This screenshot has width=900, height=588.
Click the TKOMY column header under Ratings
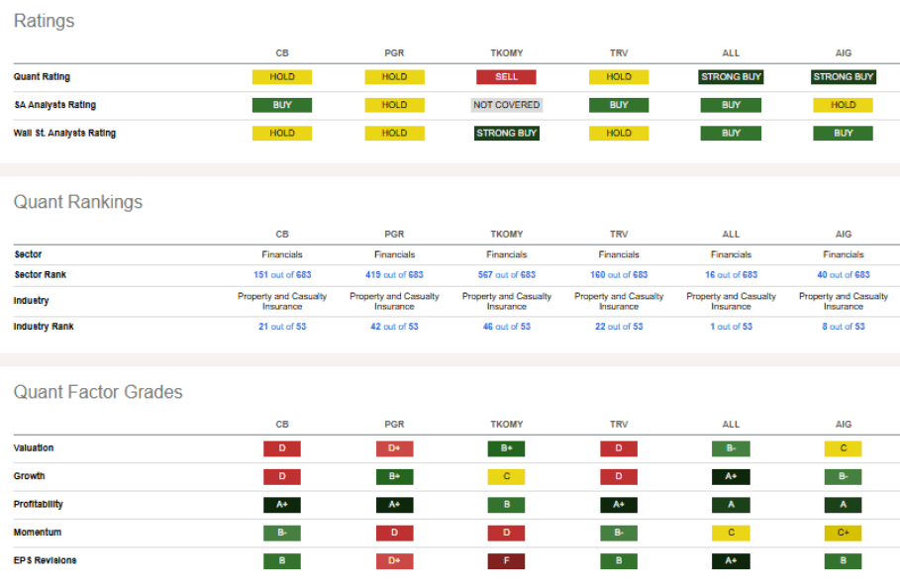click(x=506, y=53)
